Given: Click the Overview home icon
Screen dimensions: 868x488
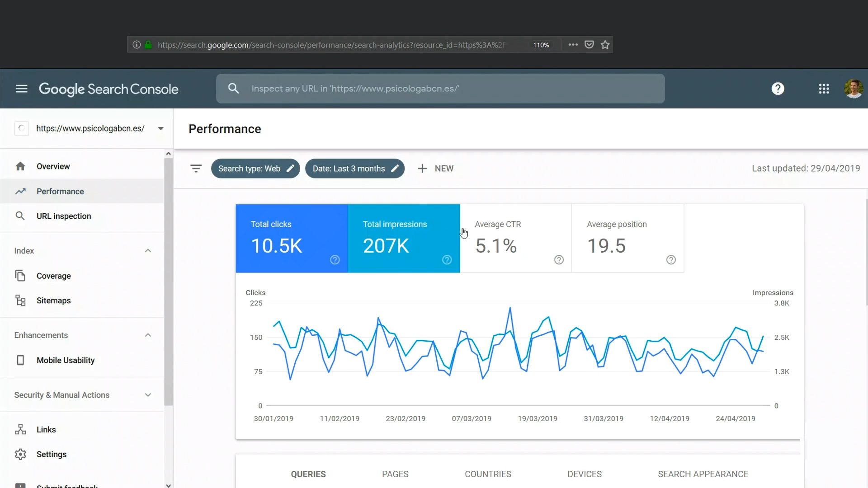Looking at the screenshot, I should coord(20,166).
